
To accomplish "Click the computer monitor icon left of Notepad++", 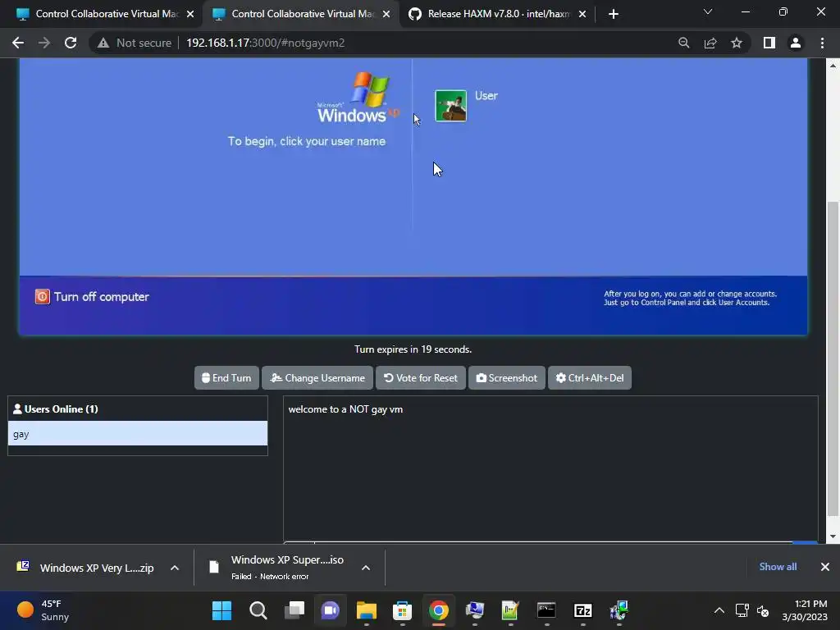I will (475, 610).
